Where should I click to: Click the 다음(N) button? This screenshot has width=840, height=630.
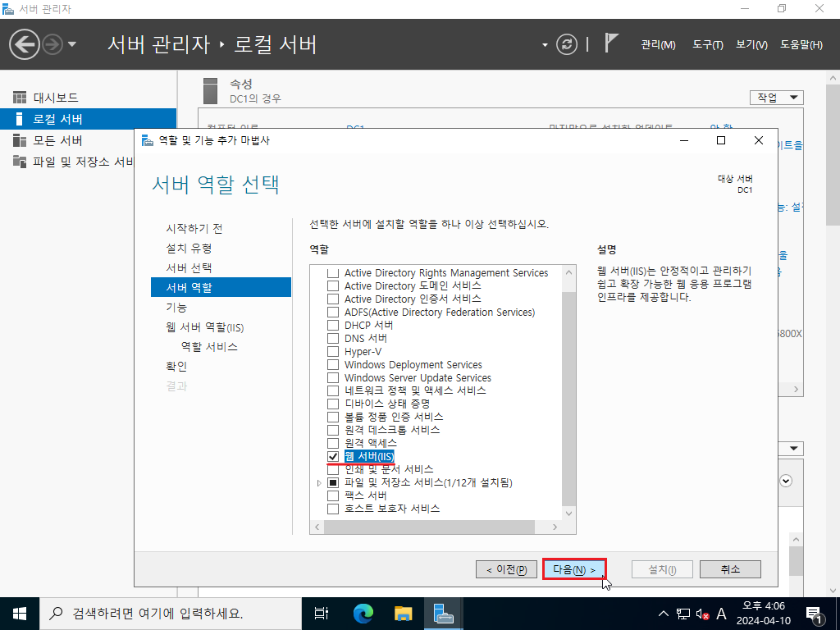(574, 569)
